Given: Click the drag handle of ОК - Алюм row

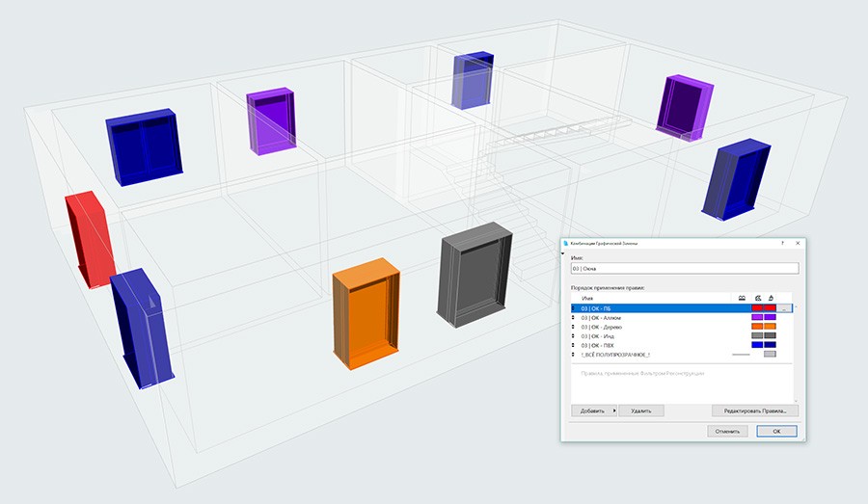Looking at the screenshot, I should pos(574,318).
